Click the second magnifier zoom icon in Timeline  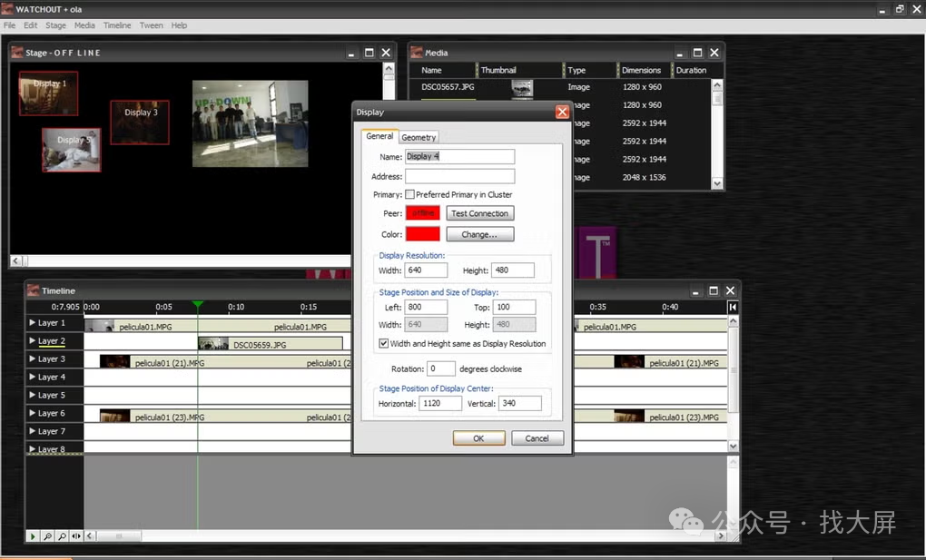(x=62, y=536)
